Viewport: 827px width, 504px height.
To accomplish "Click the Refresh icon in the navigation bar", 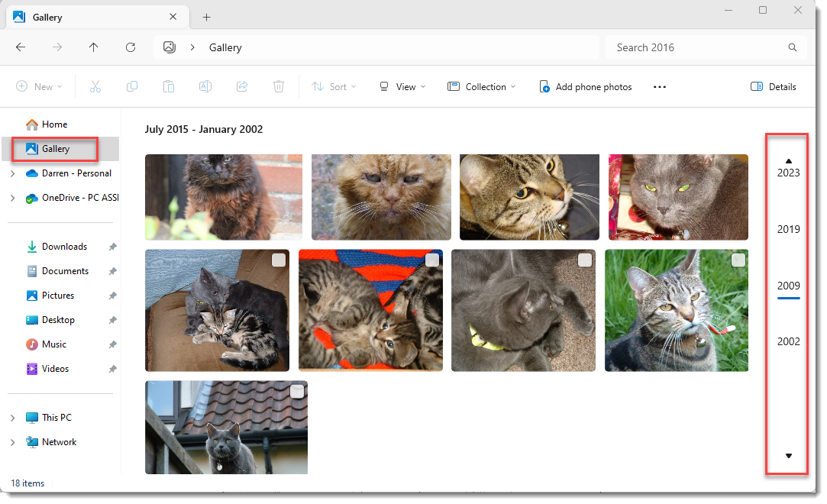I will (130, 47).
